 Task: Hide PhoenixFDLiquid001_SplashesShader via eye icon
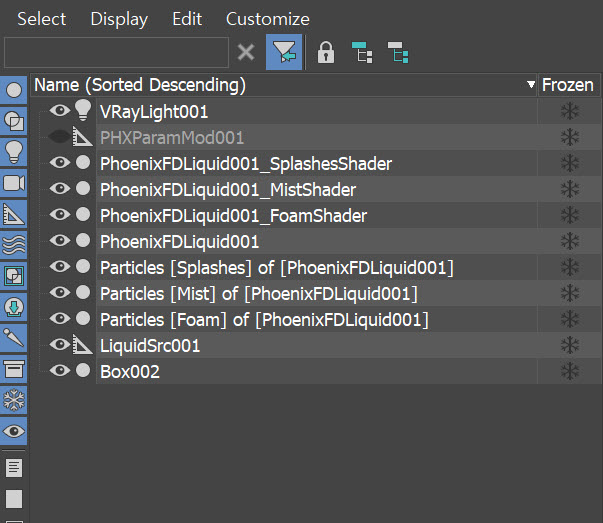pos(60,163)
